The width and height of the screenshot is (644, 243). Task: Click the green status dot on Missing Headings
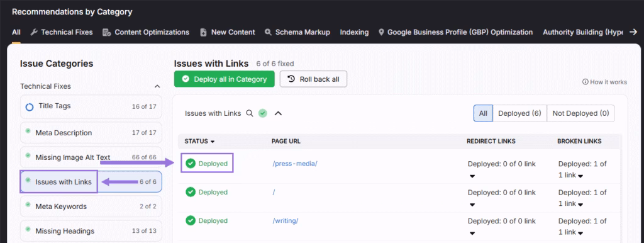pos(28,229)
